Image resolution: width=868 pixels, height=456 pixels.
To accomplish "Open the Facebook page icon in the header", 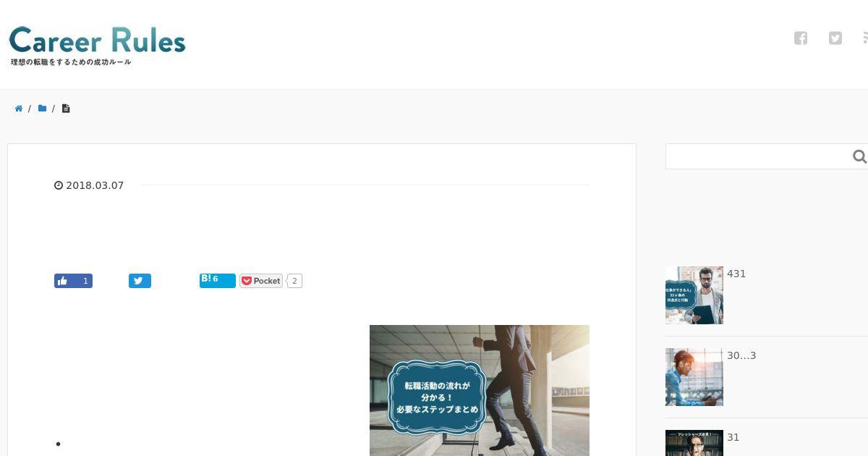I will [x=801, y=38].
